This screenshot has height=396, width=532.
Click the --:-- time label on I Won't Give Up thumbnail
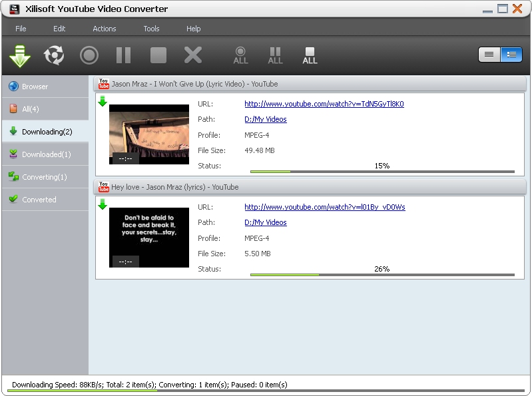126,158
